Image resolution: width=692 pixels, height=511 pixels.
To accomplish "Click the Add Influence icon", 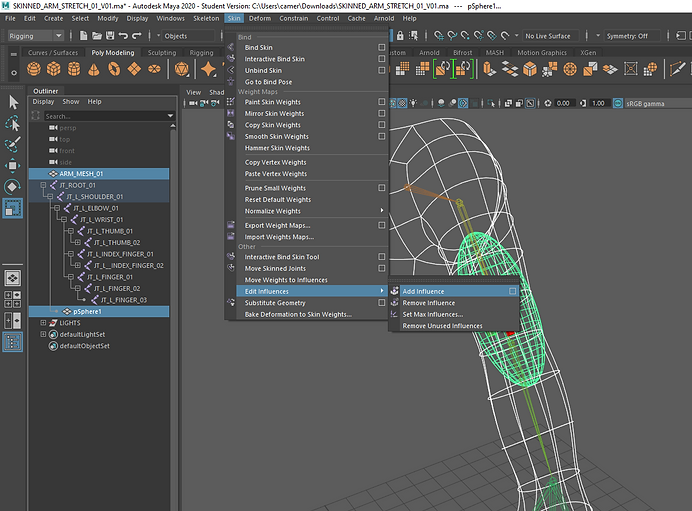I will [395, 291].
